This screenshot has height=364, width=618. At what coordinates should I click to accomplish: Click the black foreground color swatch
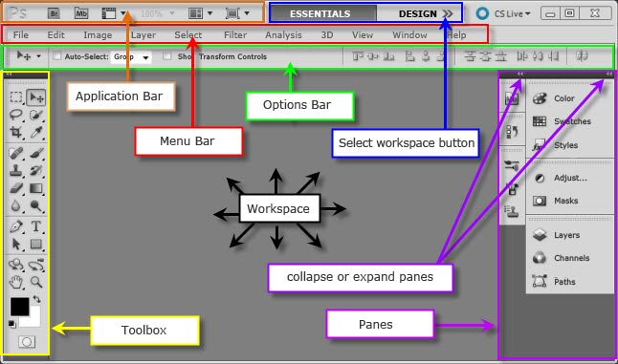pyautogui.click(x=20, y=307)
